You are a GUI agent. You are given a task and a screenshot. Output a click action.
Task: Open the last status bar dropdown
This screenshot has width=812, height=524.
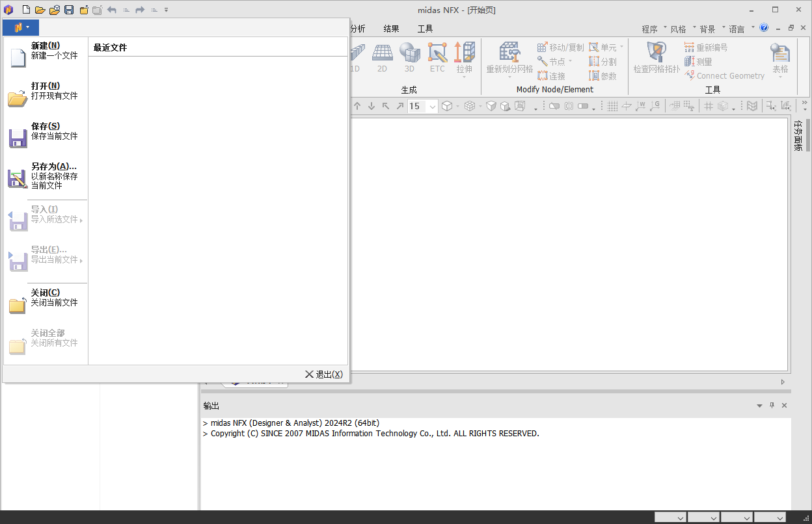pyautogui.click(x=770, y=517)
